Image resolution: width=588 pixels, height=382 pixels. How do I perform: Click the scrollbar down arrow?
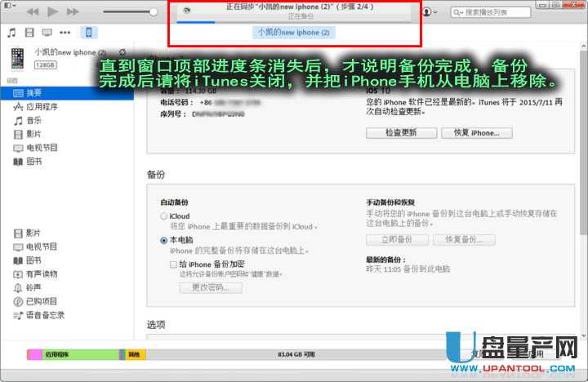[583, 335]
